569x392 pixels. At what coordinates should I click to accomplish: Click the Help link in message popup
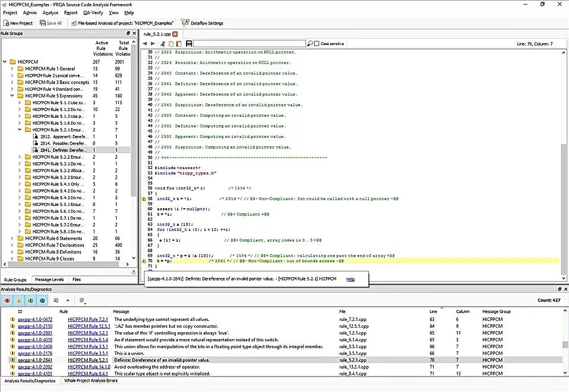[350, 279]
